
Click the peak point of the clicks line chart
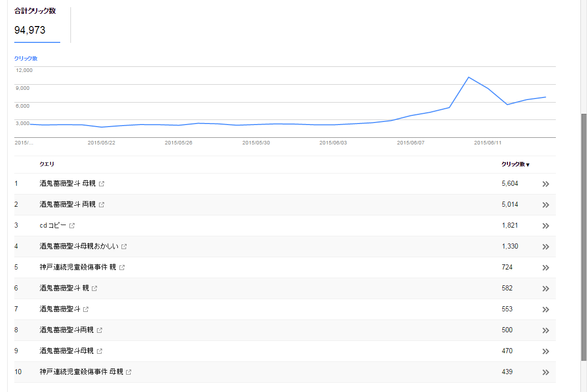click(469, 77)
